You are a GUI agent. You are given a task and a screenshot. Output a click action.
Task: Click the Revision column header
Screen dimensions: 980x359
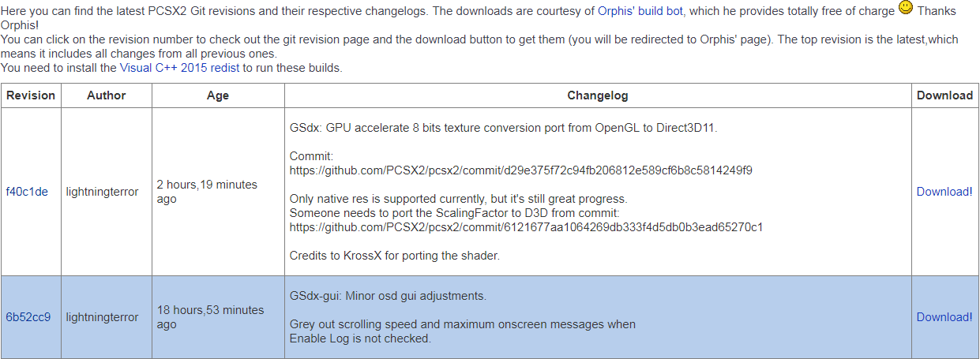(31, 95)
